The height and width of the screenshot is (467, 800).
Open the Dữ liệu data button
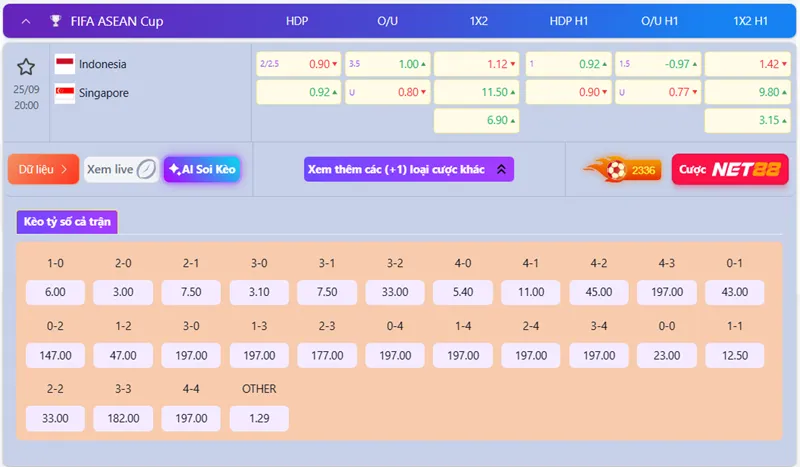pos(43,169)
